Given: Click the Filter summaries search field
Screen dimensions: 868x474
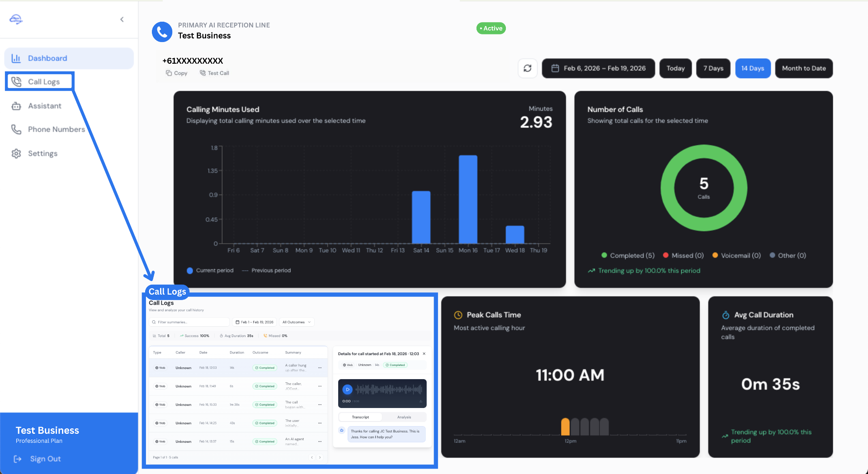Looking at the screenshot, I should [190, 322].
